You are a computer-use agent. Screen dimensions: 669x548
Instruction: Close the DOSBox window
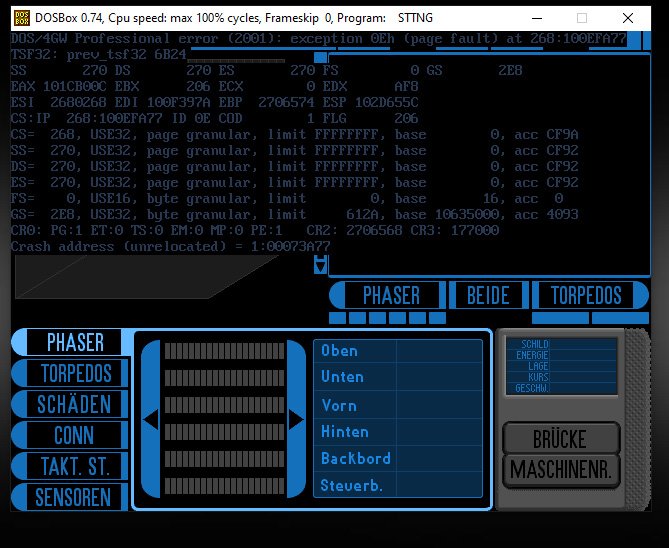pyautogui.click(x=628, y=18)
